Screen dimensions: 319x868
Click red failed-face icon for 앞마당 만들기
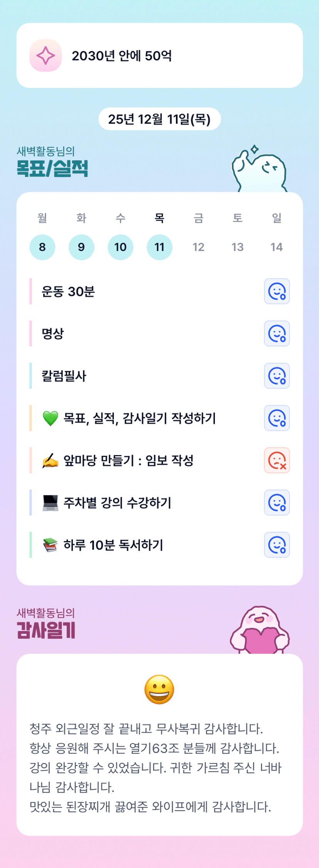pos(277,460)
